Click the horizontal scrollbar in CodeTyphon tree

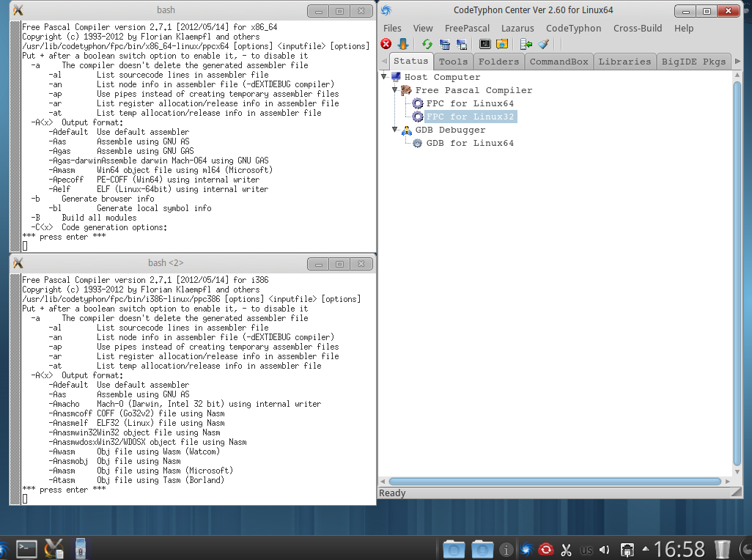click(555, 481)
